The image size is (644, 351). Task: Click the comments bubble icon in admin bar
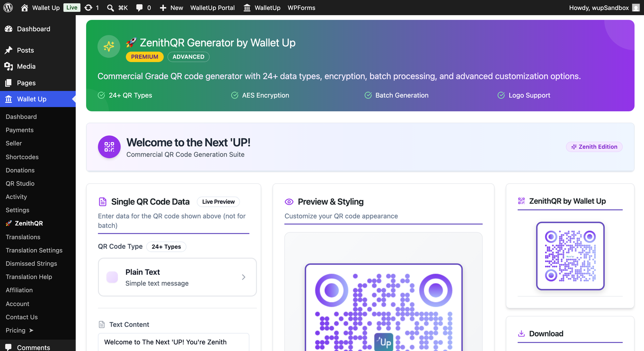click(139, 8)
